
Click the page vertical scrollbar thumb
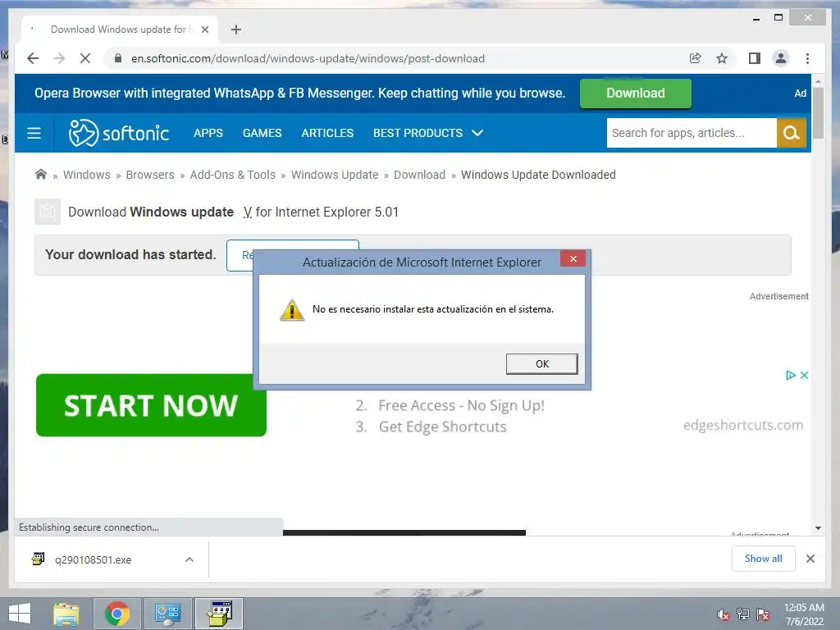coord(818,112)
